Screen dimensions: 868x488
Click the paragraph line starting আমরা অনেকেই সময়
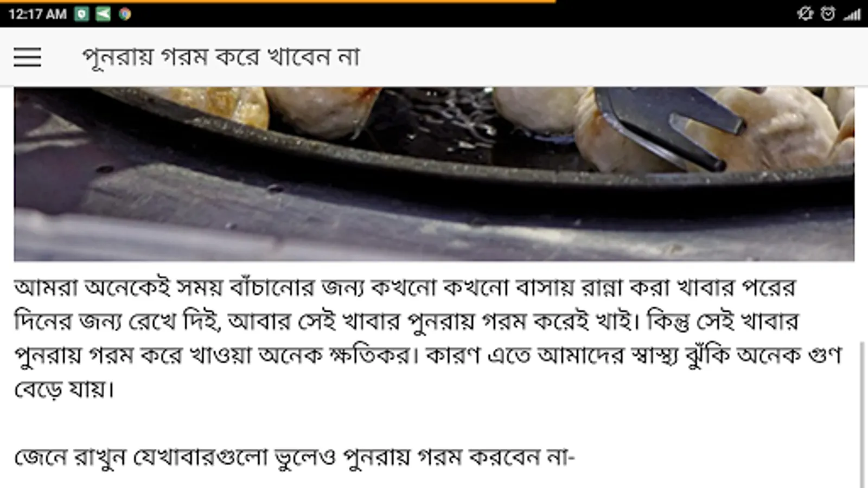click(405, 288)
